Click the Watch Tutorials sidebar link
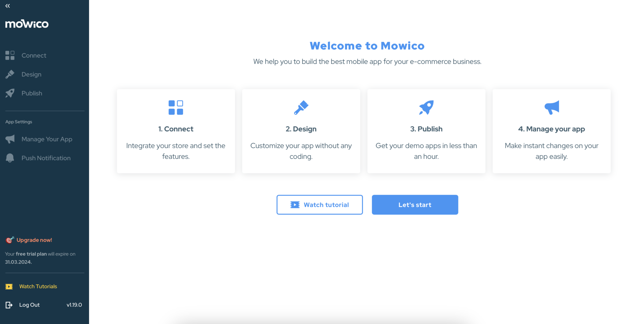 [38, 287]
